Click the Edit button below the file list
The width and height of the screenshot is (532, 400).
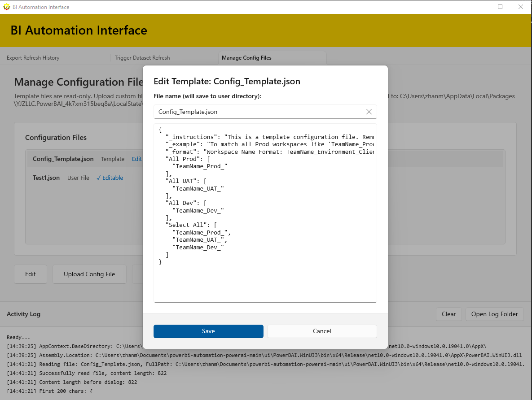click(30, 274)
